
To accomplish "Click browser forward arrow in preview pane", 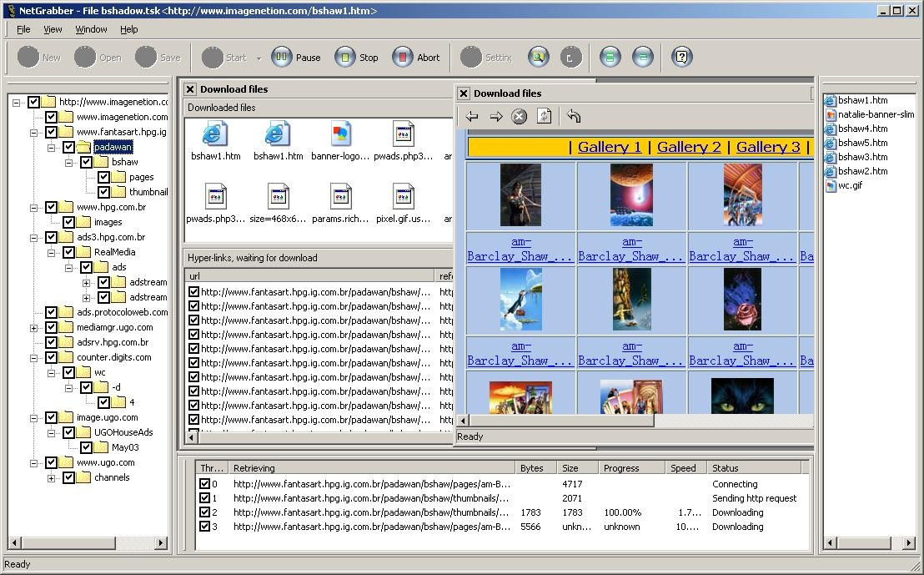I will (x=495, y=116).
